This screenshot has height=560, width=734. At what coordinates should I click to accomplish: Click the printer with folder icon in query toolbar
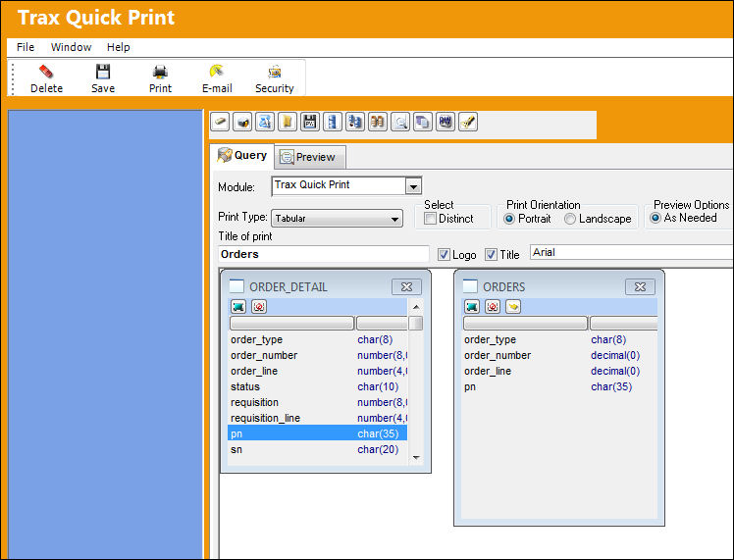[242, 123]
